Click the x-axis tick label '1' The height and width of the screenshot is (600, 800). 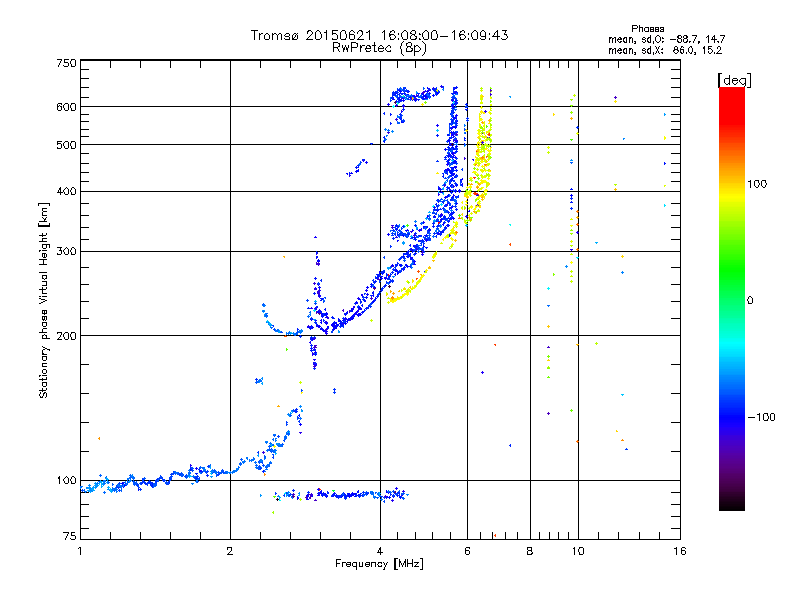80,551
